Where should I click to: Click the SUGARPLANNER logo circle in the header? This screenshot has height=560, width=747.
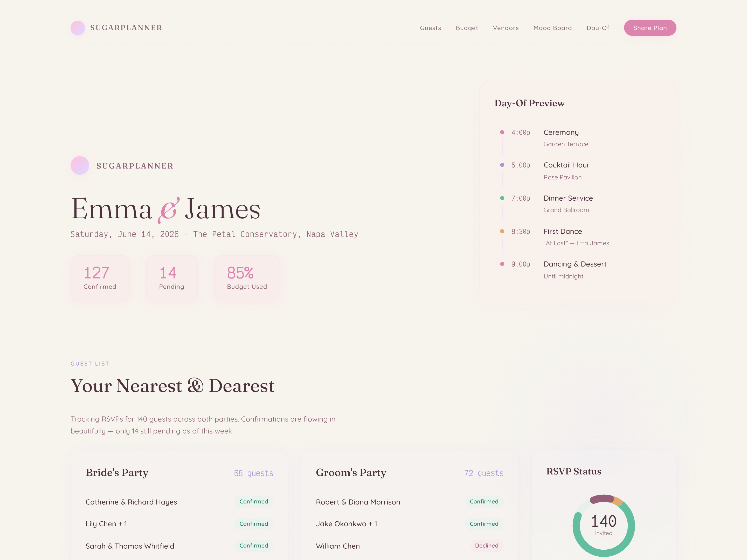pyautogui.click(x=78, y=28)
